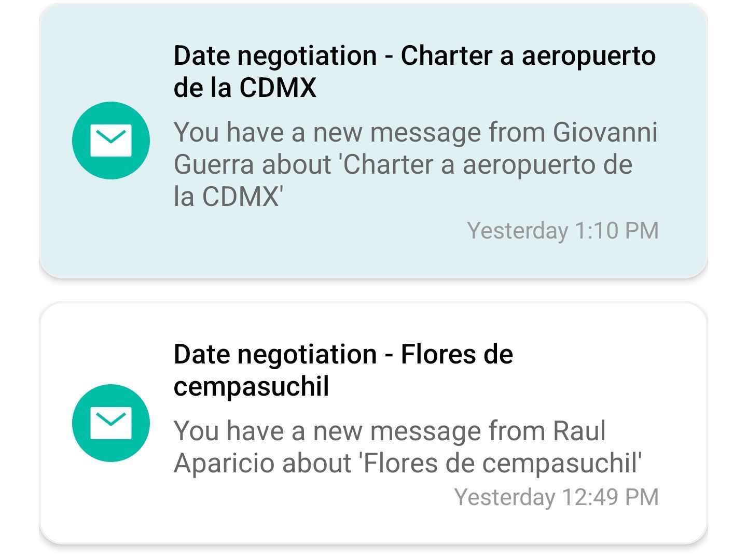Tap 'Date negotiation' in the first notification heading

pyautogui.click(x=275, y=55)
